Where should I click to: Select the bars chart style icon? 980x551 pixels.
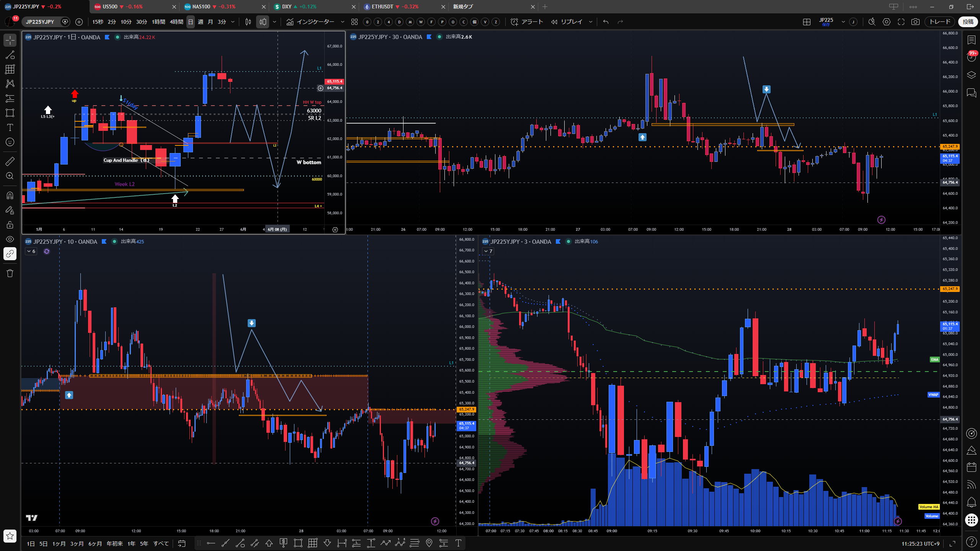coord(248,22)
